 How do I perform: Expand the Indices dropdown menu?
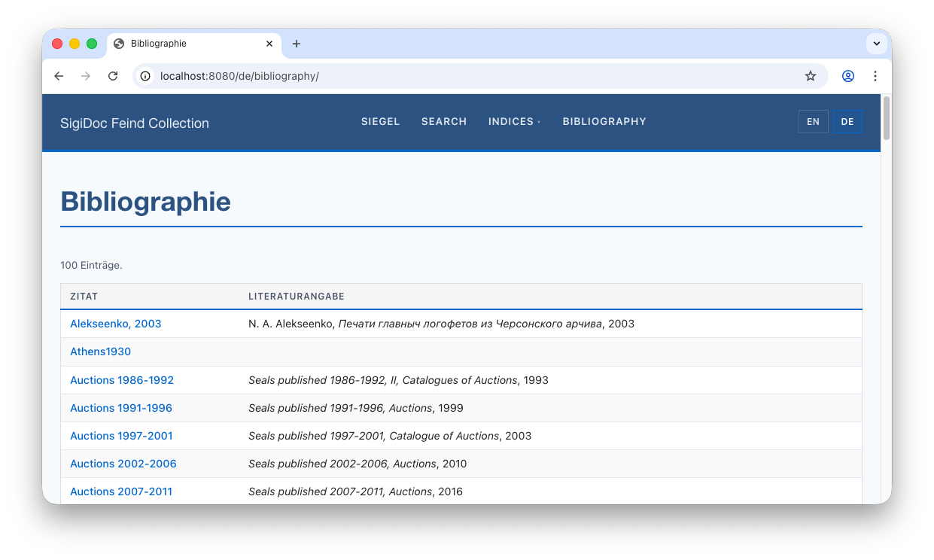coord(514,122)
